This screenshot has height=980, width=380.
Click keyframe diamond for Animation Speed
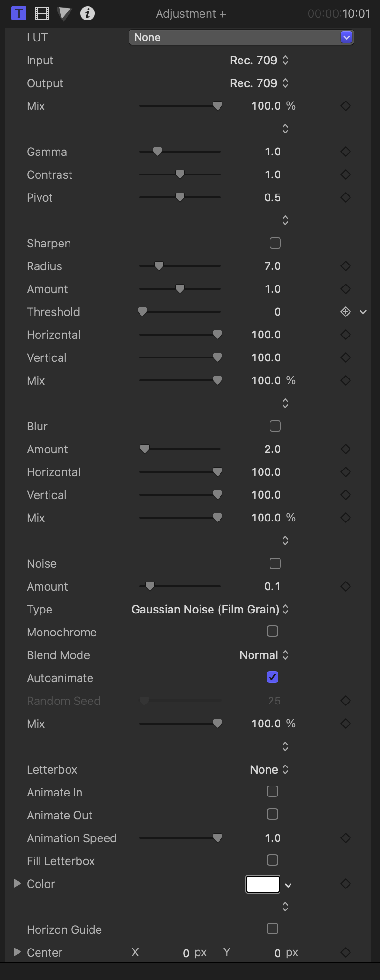(346, 838)
